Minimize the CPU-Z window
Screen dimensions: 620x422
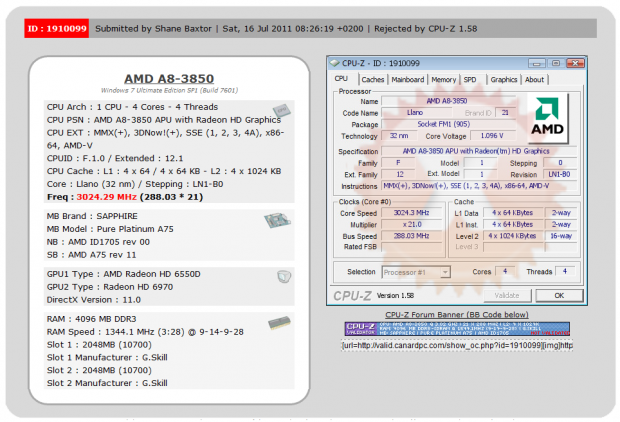point(537,63)
